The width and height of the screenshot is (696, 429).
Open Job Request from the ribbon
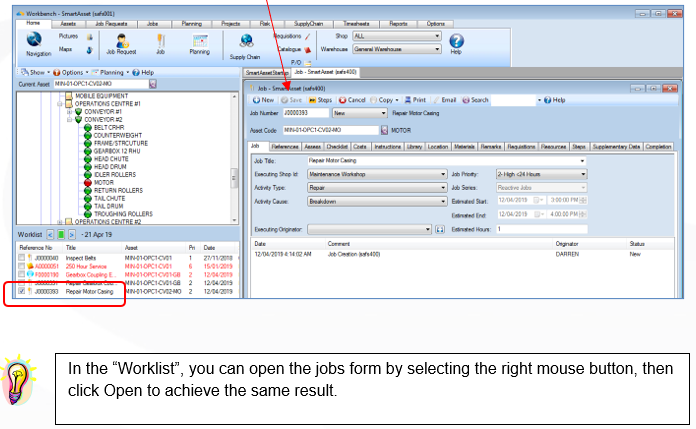point(121,44)
